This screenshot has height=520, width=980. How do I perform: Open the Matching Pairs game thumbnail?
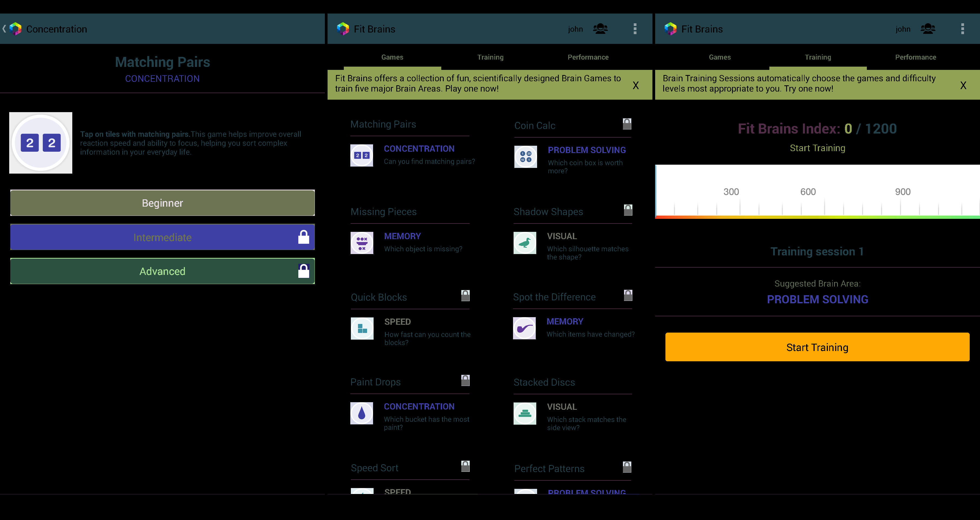41,143
